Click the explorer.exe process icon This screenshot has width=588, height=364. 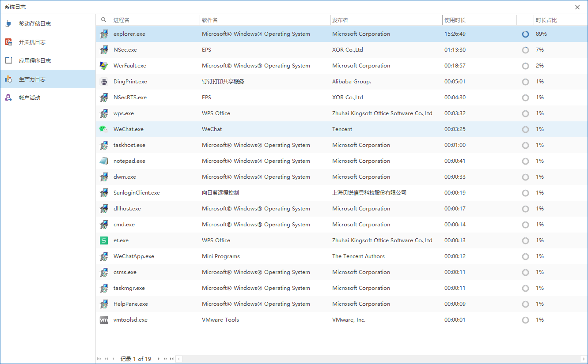click(104, 34)
